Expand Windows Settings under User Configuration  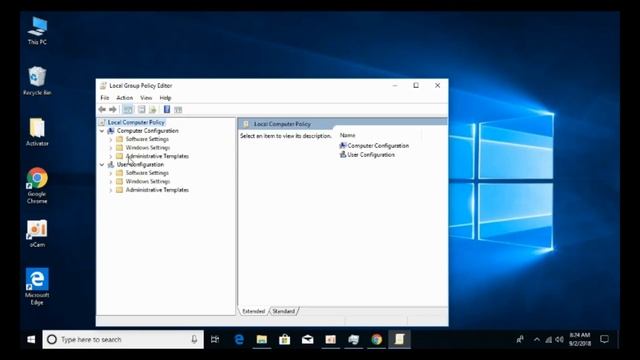(x=111, y=182)
